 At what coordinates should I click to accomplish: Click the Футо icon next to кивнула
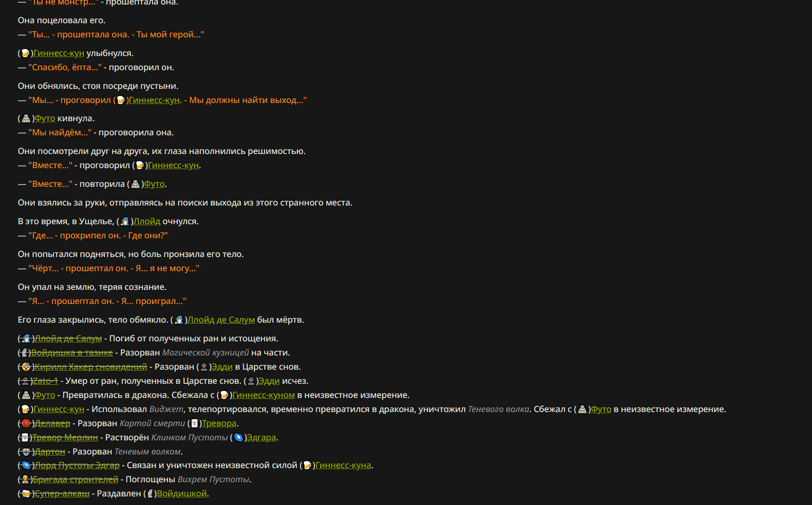(x=26, y=118)
